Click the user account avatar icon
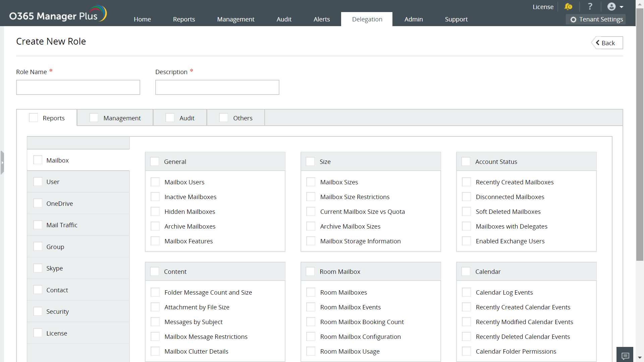 click(x=611, y=7)
